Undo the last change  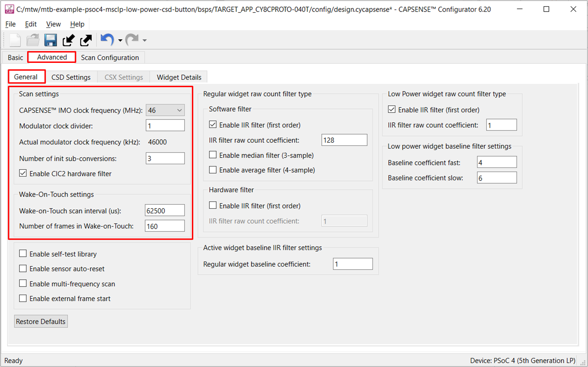click(107, 40)
